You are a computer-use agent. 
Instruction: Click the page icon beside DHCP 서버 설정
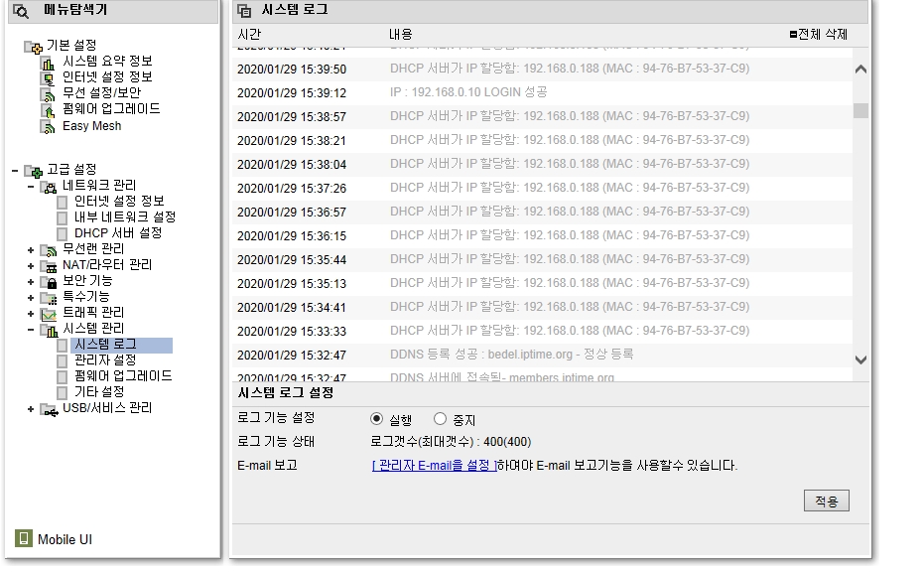tap(62, 234)
